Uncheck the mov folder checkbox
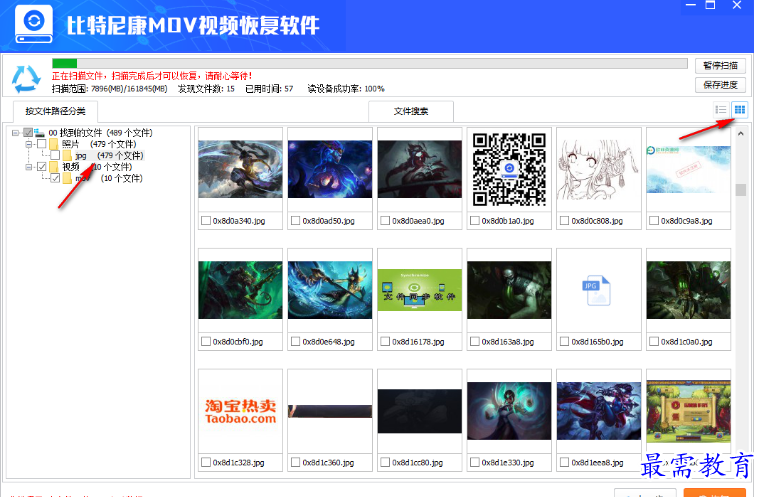 (55, 178)
